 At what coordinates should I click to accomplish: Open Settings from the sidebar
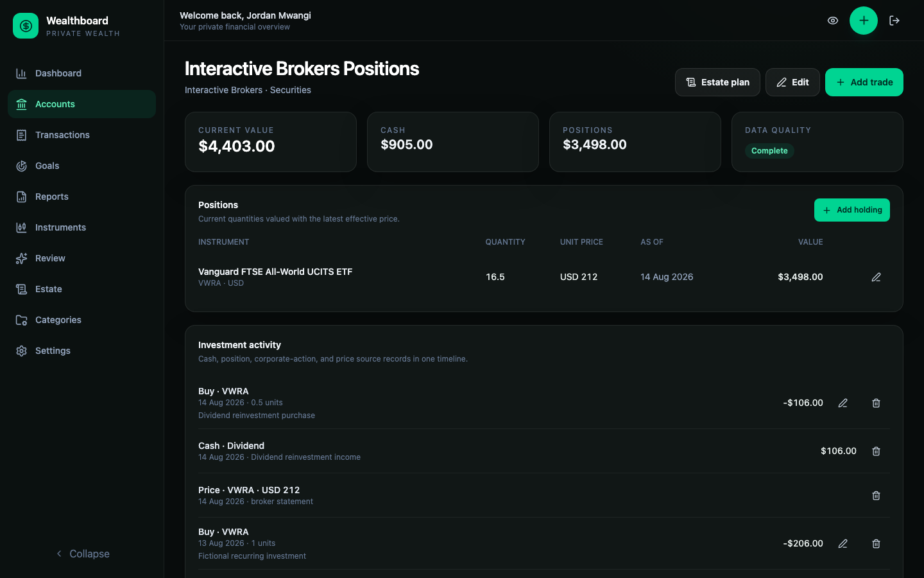tap(81, 351)
